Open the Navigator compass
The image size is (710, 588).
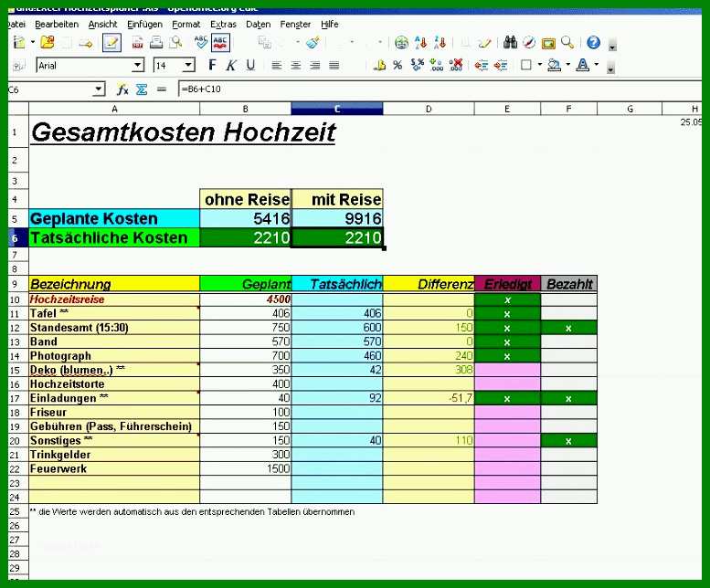[x=529, y=43]
